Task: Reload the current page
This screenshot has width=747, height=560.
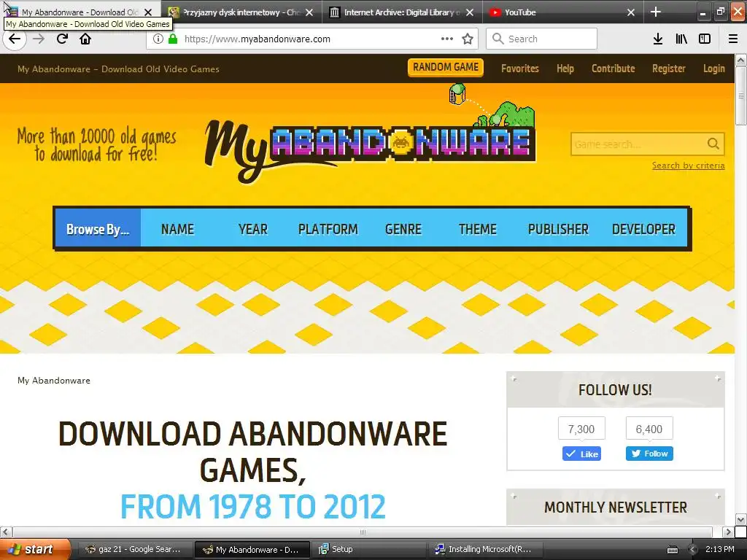Action: click(62, 39)
